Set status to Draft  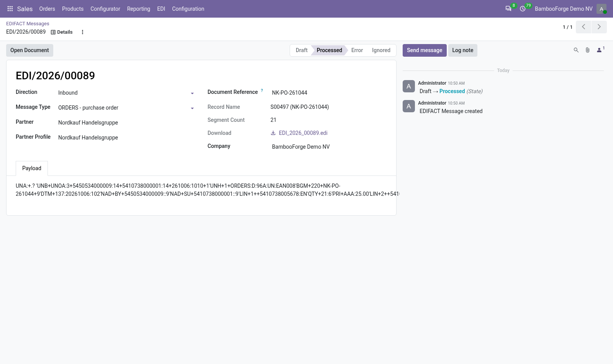[301, 50]
